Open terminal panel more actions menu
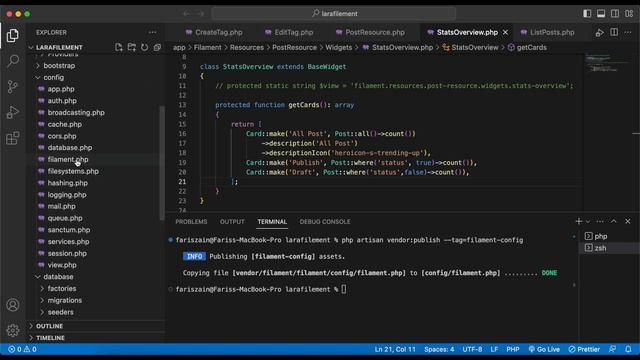This screenshot has height=360, width=640. 600,221
